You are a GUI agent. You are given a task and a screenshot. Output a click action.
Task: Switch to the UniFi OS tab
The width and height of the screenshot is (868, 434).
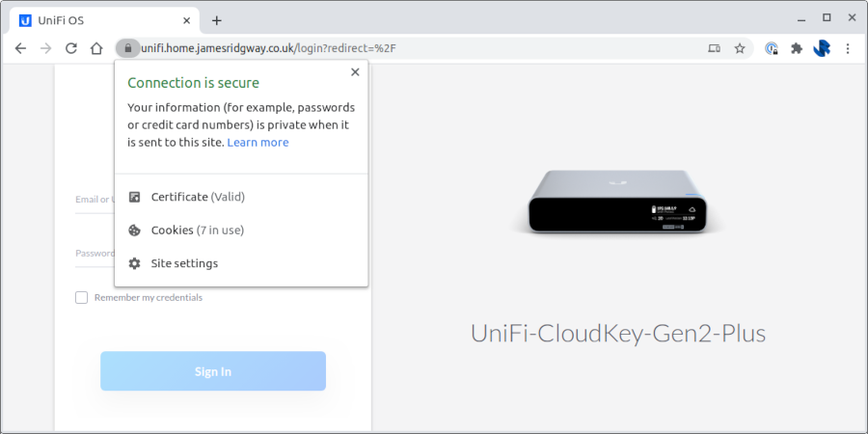coord(96,19)
